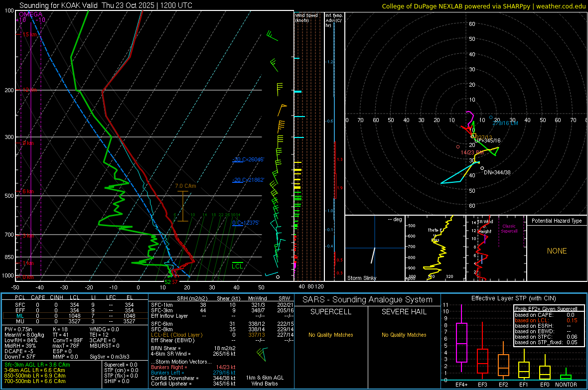
Task: Click the red Bunkers right-mover circle on hodograph
Action: 458,146
